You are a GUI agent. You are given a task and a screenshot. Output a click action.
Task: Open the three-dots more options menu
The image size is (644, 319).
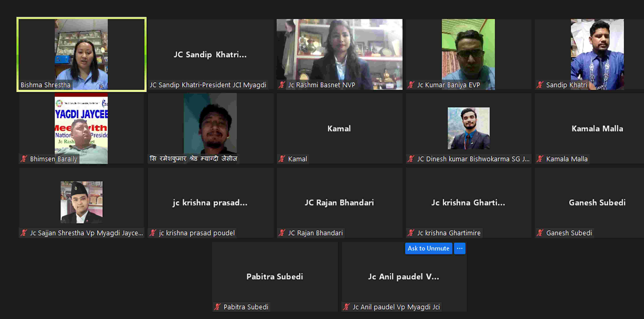pyautogui.click(x=460, y=248)
